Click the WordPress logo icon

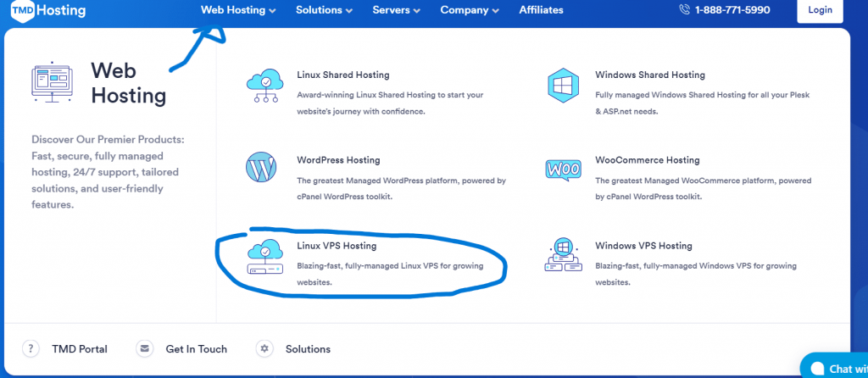pyautogui.click(x=262, y=168)
